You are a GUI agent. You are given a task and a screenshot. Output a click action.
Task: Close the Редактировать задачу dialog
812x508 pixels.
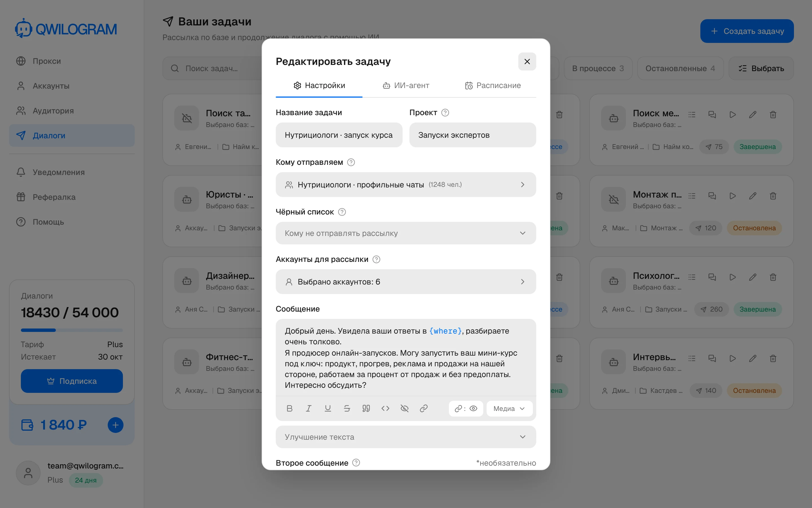(527, 62)
